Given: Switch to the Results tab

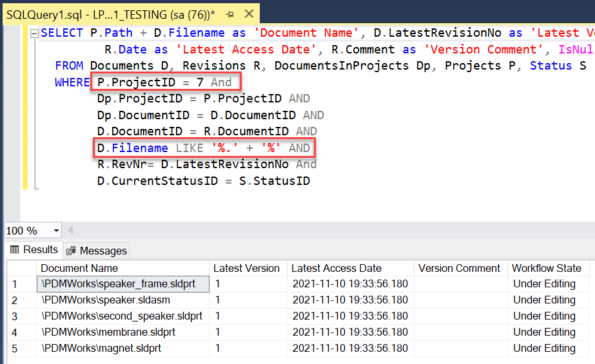Looking at the screenshot, I should (x=34, y=250).
